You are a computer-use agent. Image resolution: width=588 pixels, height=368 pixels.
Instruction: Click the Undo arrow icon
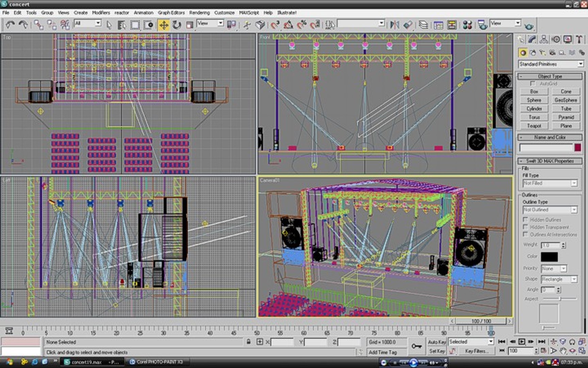pyautogui.click(x=10, y=25)
